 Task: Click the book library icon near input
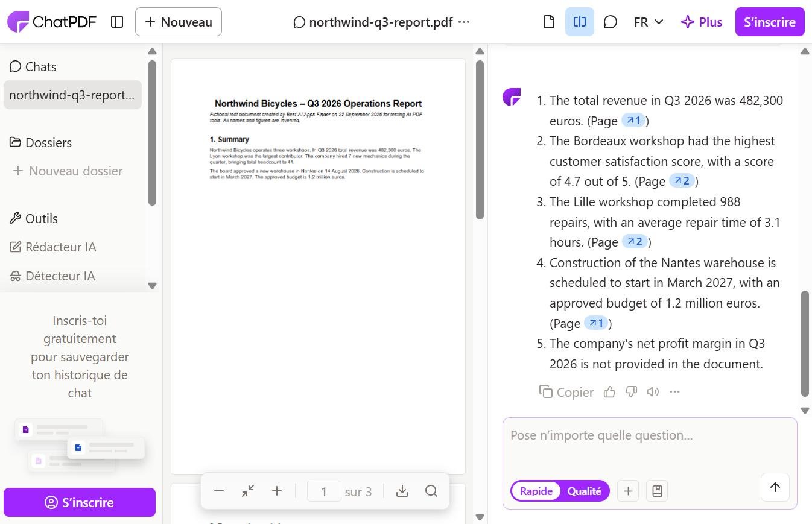(657, 491)
